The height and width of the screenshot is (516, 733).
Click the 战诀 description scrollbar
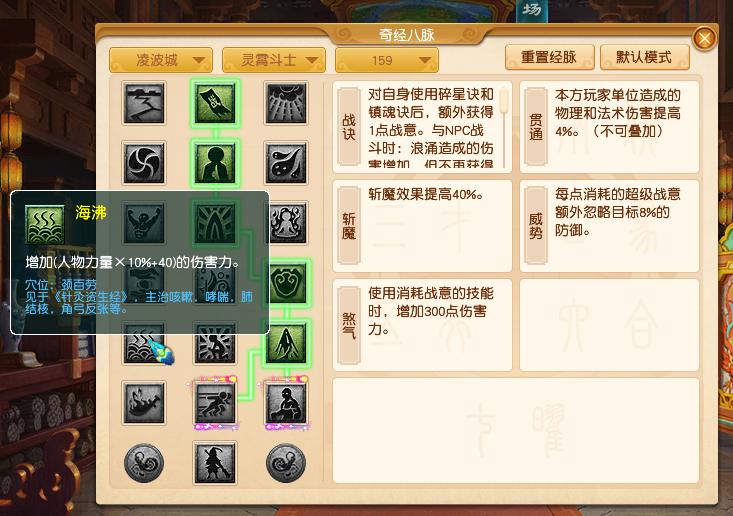504,126
